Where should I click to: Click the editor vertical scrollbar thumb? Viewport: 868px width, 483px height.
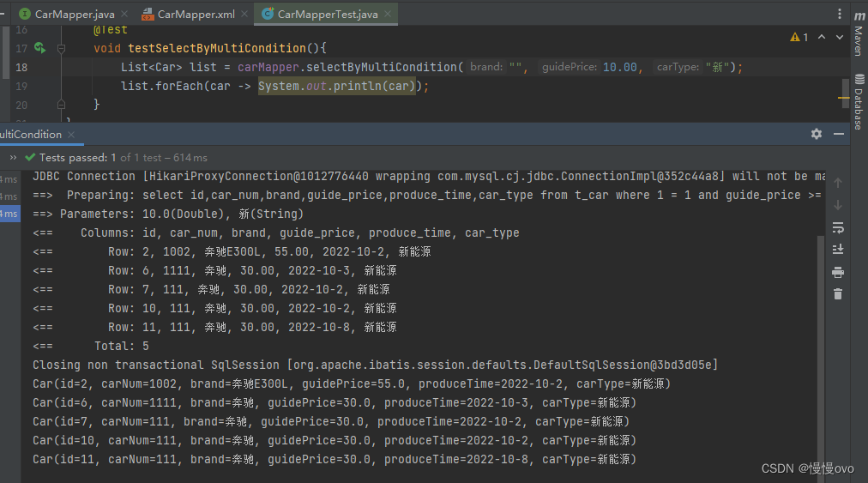click(x=846, y=94)
